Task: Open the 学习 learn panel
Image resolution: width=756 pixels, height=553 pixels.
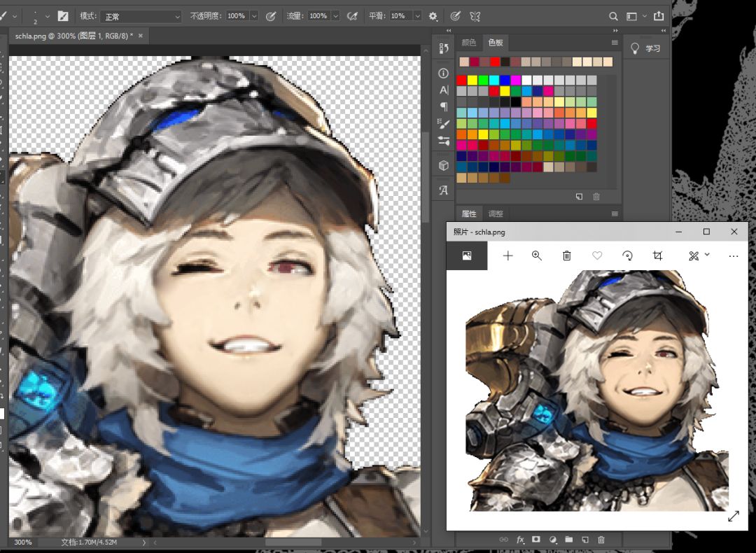Action: [x=645, y=48]
